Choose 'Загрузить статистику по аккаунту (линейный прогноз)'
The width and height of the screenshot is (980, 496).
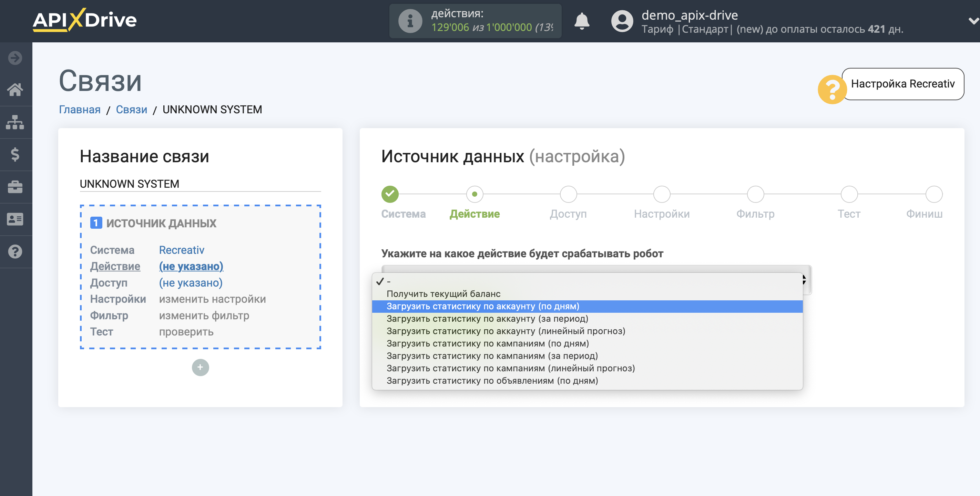[587, 331]
